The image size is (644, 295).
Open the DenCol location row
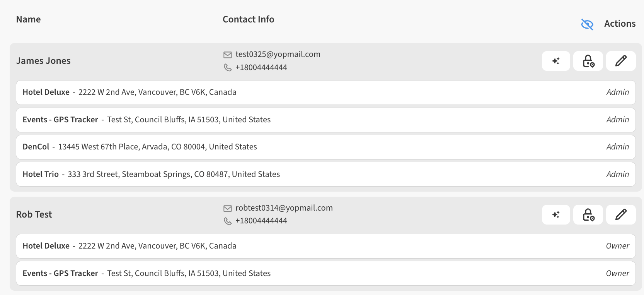pyautogui.click(x=325, y=147)
